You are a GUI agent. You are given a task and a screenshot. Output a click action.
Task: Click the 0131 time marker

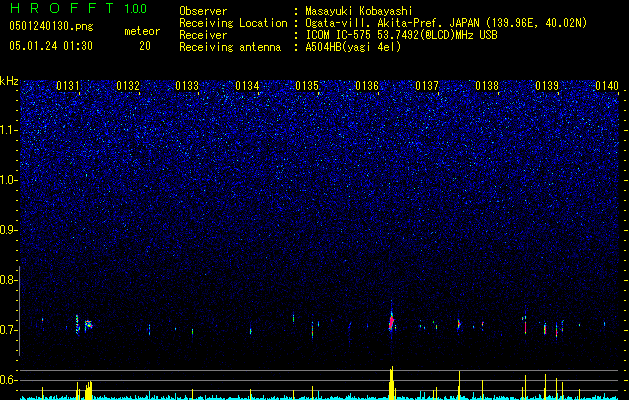tap(68, 86)
